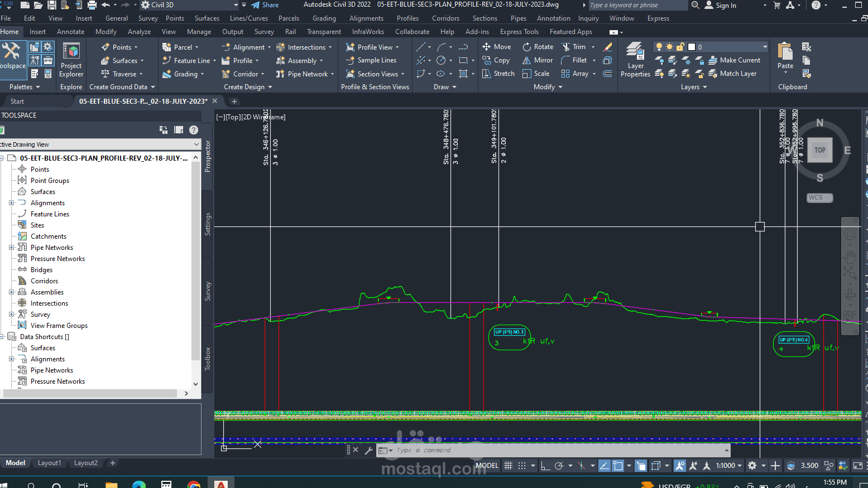The width and height of the screenshot is (868, 488).
Task: Open the Corridors menu
Action: (x=445, y=18)
